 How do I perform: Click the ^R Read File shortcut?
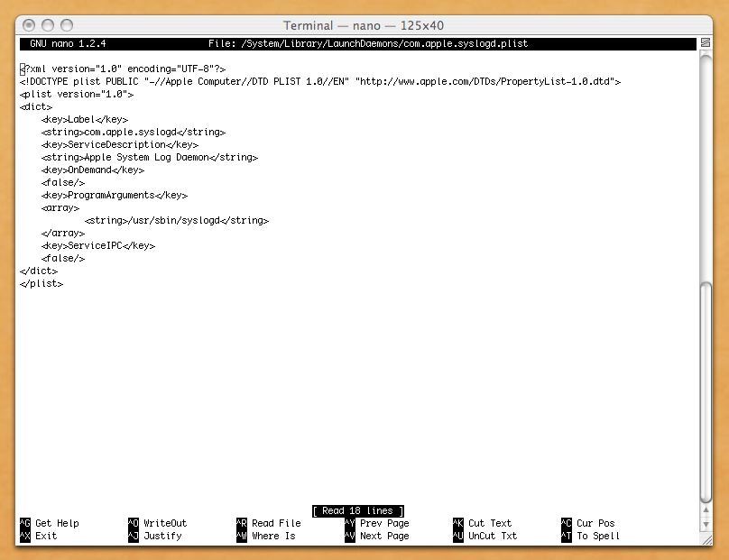point(269,523)
